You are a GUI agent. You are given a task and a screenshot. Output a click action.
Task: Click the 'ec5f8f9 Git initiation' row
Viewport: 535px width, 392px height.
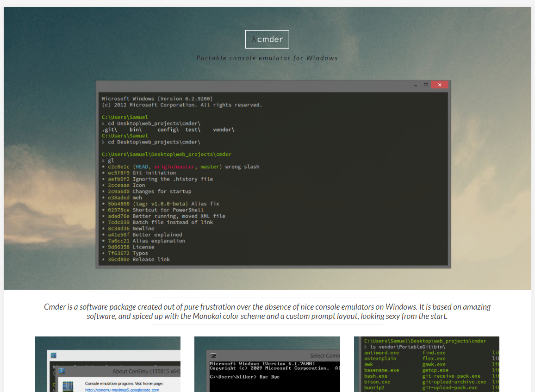point(139,173)
